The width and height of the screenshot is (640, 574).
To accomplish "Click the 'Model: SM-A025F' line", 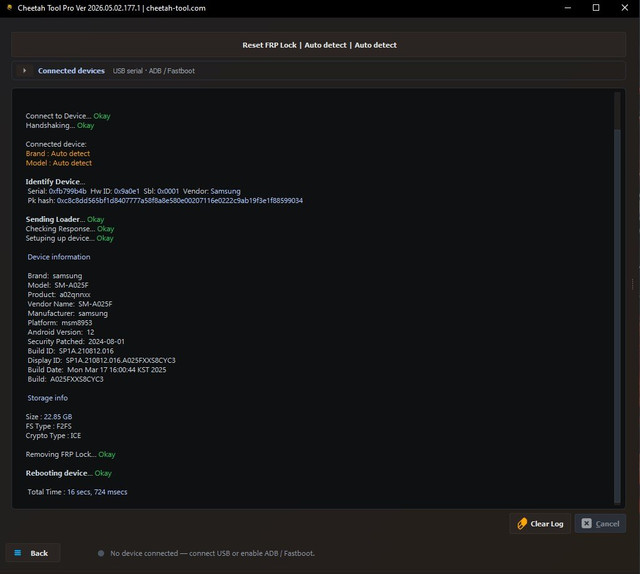I will coord(58,285).
